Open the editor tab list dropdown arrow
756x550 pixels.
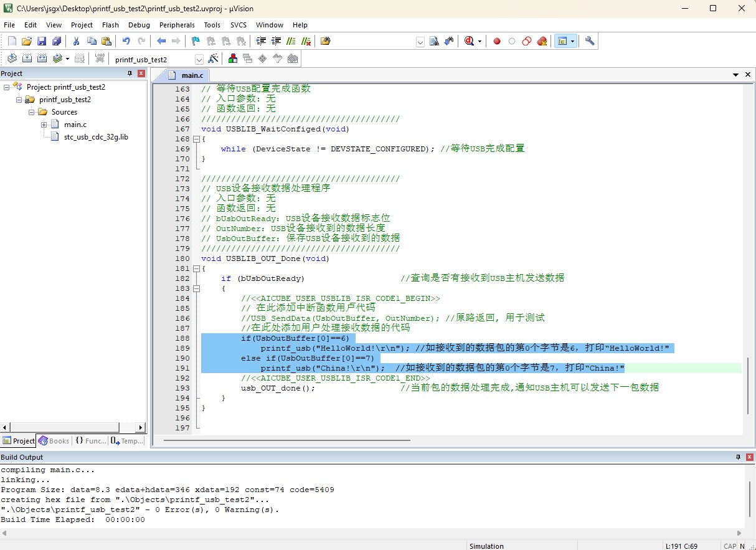736,75
